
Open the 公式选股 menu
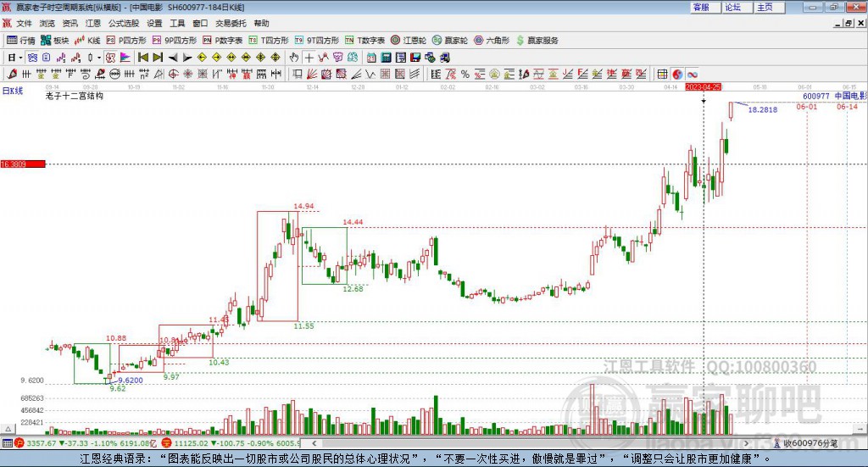124,23
